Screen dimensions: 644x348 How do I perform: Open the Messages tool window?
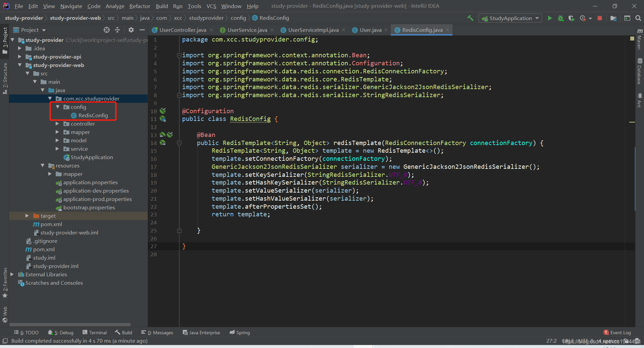(x=157, y=333)
